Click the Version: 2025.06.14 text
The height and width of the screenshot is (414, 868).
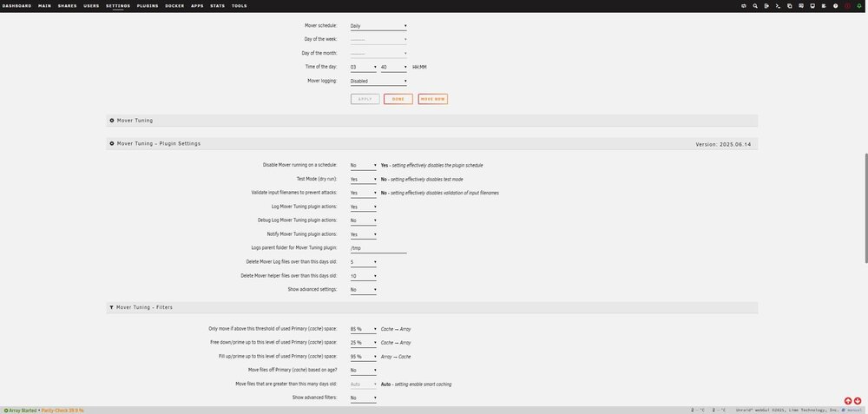[x=723, y=144]
